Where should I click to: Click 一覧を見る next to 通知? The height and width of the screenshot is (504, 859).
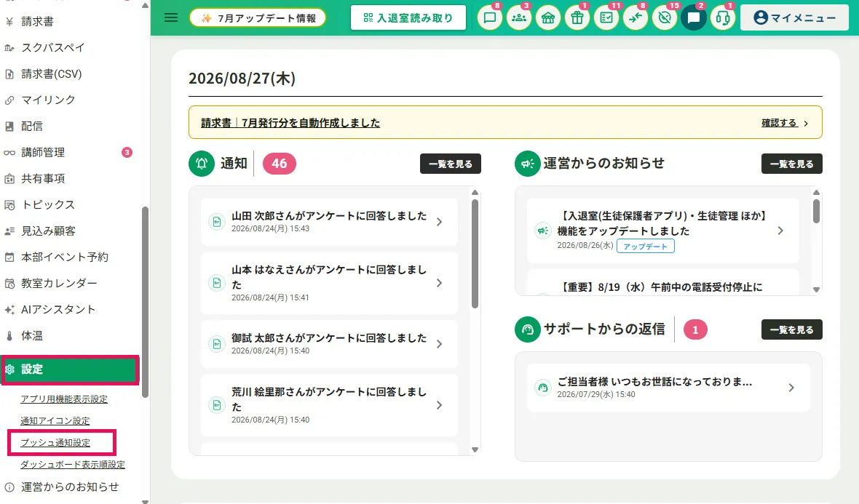[x=451, y=164]
